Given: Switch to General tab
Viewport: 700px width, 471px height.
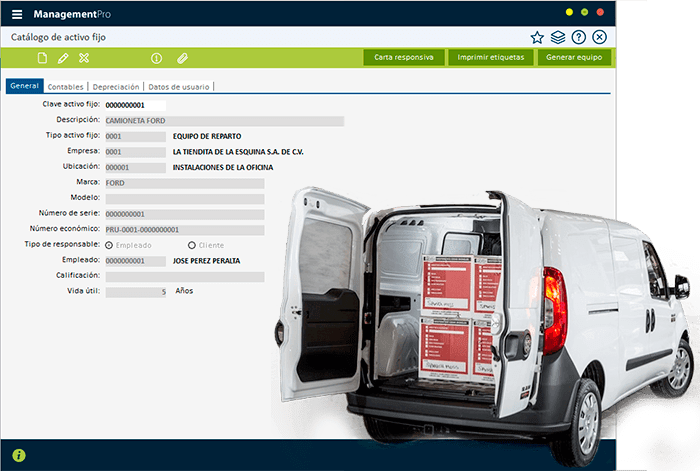Looking at the screenshot, I should tap(25, 86).
